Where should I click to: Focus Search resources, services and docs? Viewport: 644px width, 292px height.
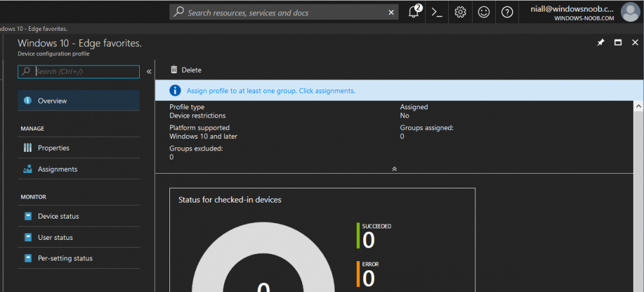[284, 12]
